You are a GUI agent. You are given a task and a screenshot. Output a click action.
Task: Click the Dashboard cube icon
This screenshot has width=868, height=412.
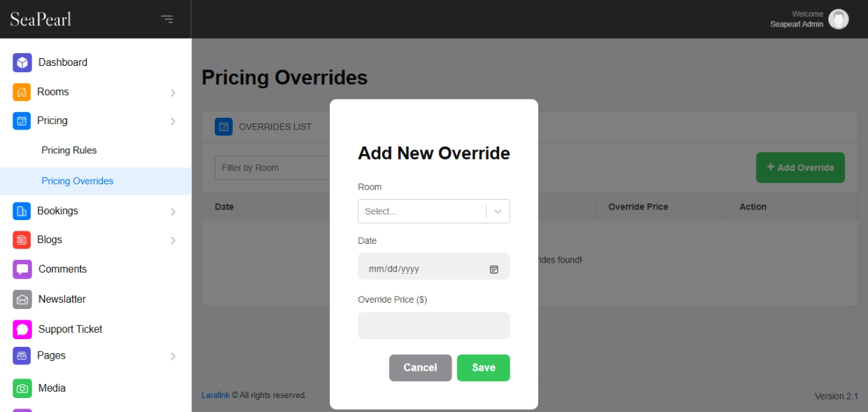point(22,62)
